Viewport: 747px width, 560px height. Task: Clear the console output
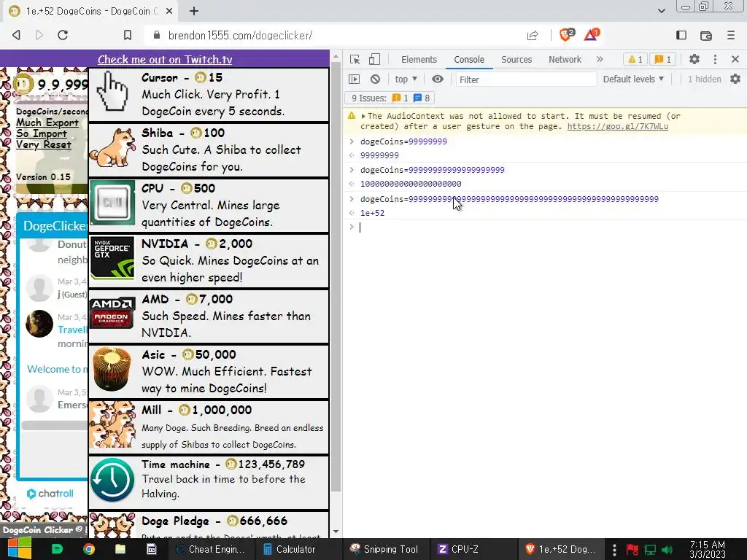click(376, 79)
